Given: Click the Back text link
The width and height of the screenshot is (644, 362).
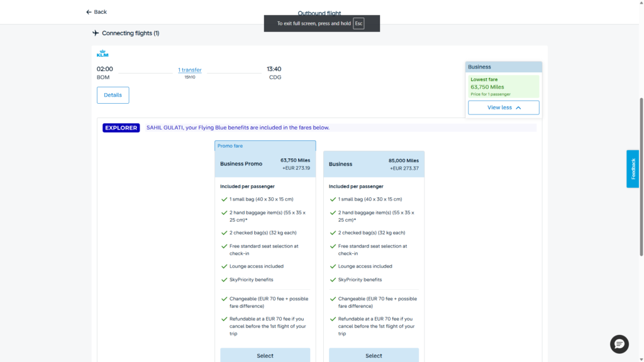Looking at the screenshot, I should point(101,12).
